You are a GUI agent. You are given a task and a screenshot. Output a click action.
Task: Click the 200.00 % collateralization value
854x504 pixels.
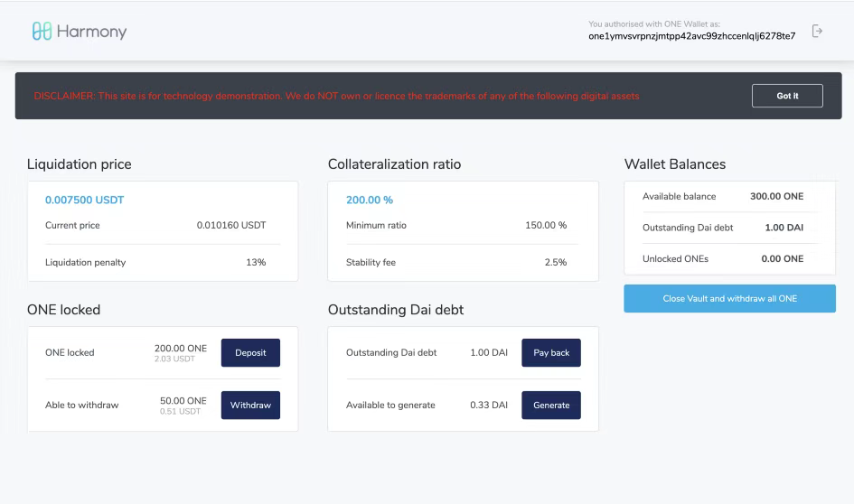(370, 200)
